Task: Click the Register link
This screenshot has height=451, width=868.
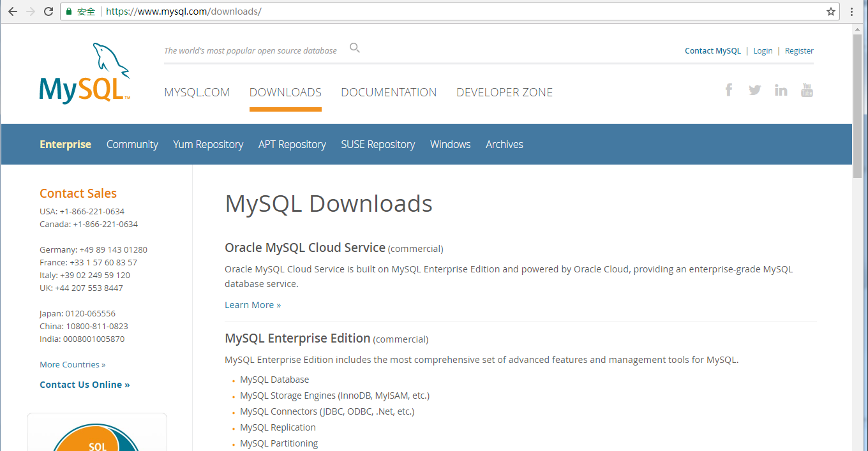Action: point(799,50)
